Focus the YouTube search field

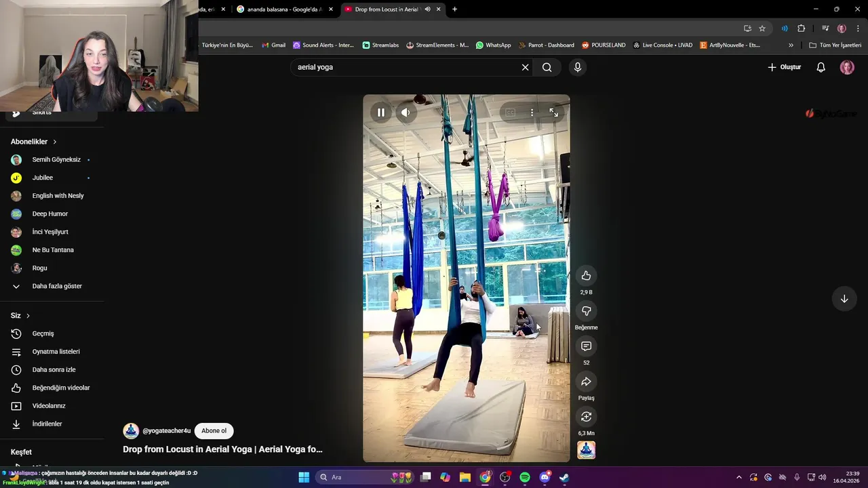point(406,67)
